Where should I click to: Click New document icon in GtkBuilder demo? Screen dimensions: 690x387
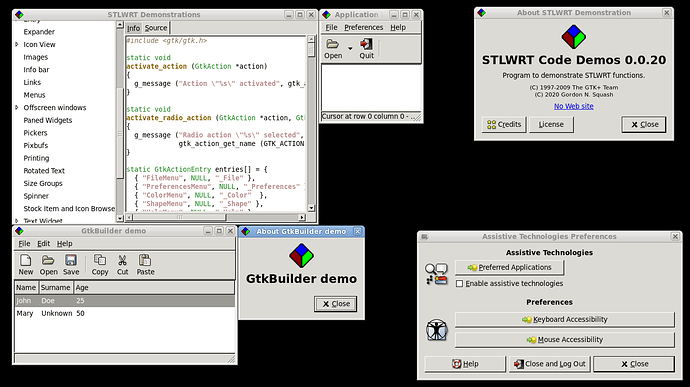(x=26, y=260)
